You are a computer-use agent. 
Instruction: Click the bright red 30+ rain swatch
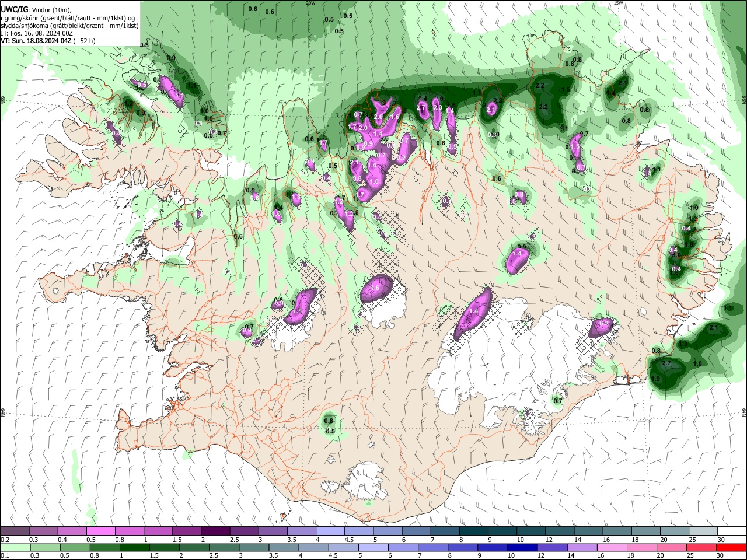(731, 547)
